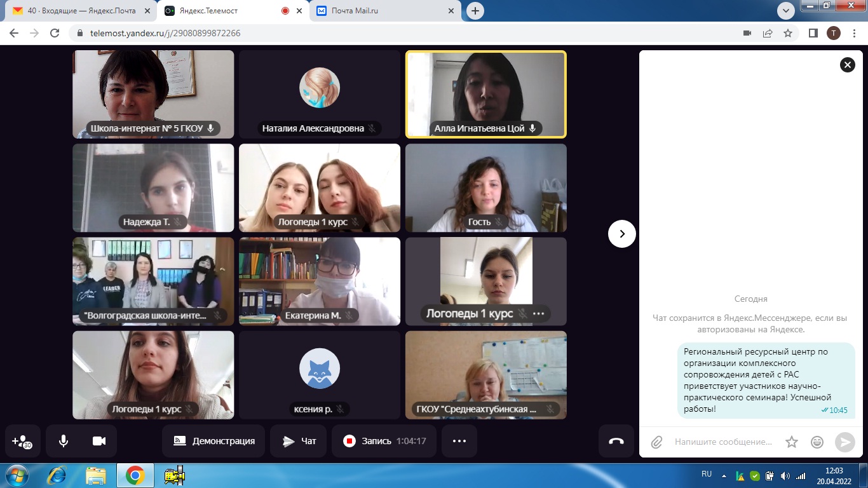Viewport: 868px width, 488px height.
Task: Reload the Telemost page
Action: (55, 33)
